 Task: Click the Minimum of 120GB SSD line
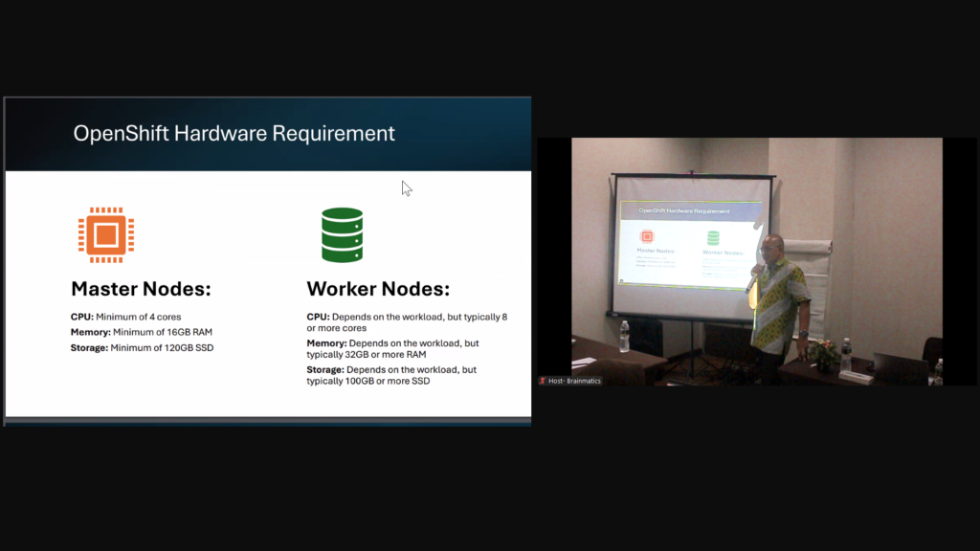[142, 348]
